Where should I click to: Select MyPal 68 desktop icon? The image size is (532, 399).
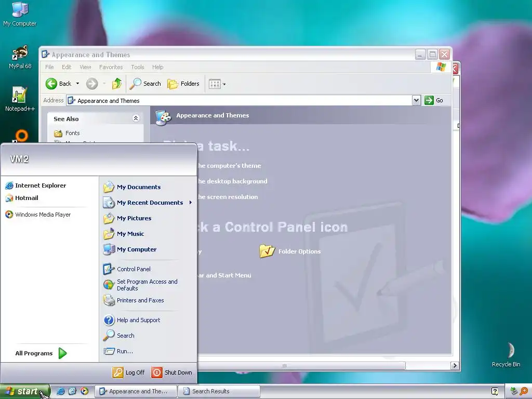click(x=20, y=57)
